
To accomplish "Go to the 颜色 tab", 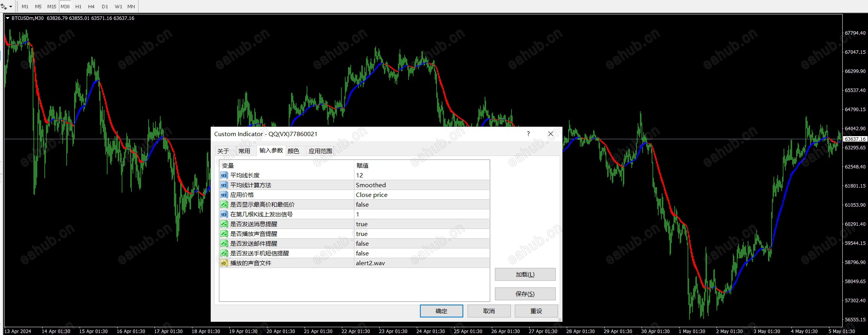I will (x=293, y=151).
